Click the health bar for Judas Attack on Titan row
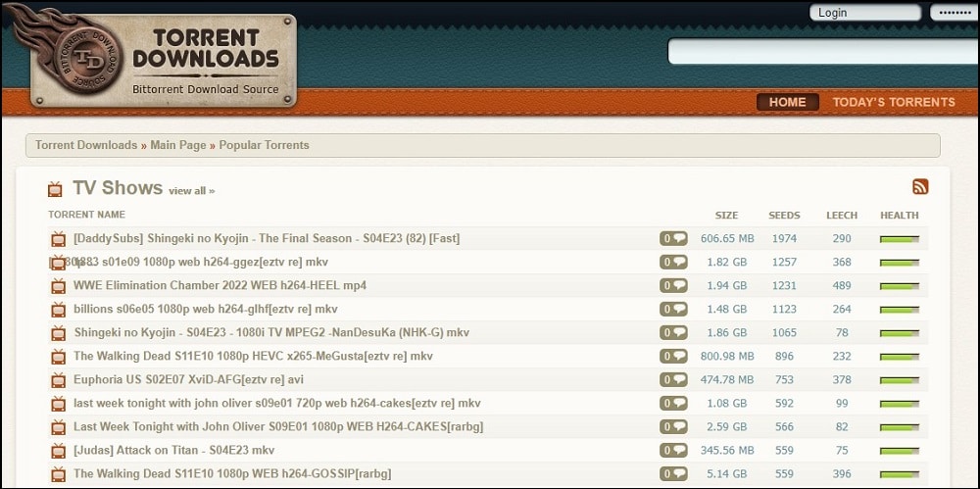980x489 pixels. tap(900, 451)
